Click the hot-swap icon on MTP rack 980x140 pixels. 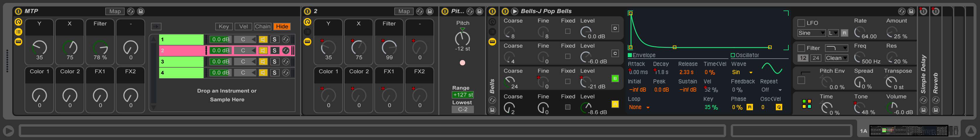[x=130, y=11]
